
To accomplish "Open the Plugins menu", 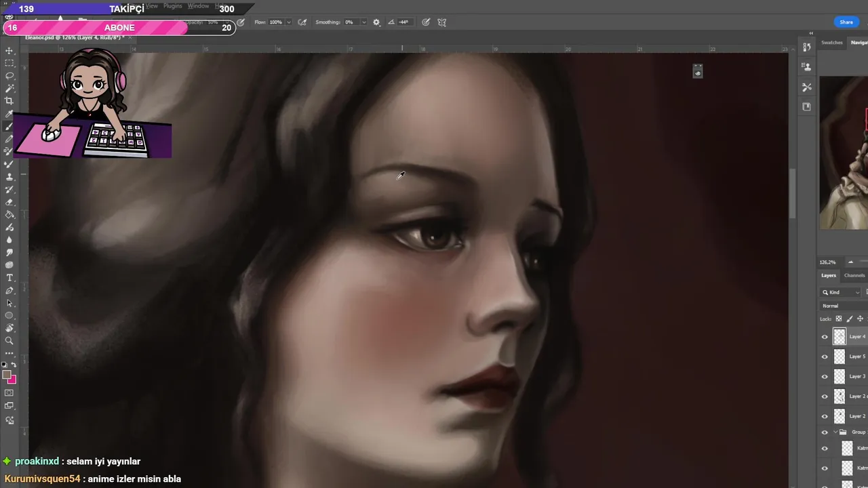I will [173, 6].
